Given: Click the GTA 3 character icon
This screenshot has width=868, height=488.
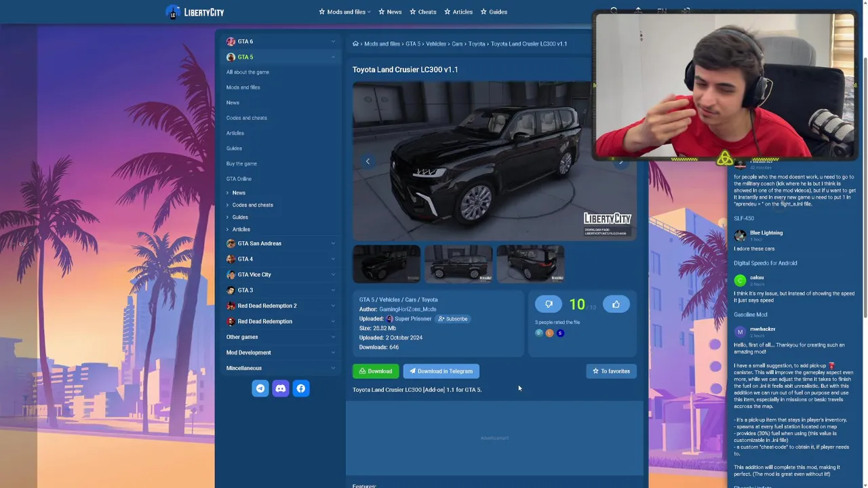Looking at the screenshot, I should 231,290.
